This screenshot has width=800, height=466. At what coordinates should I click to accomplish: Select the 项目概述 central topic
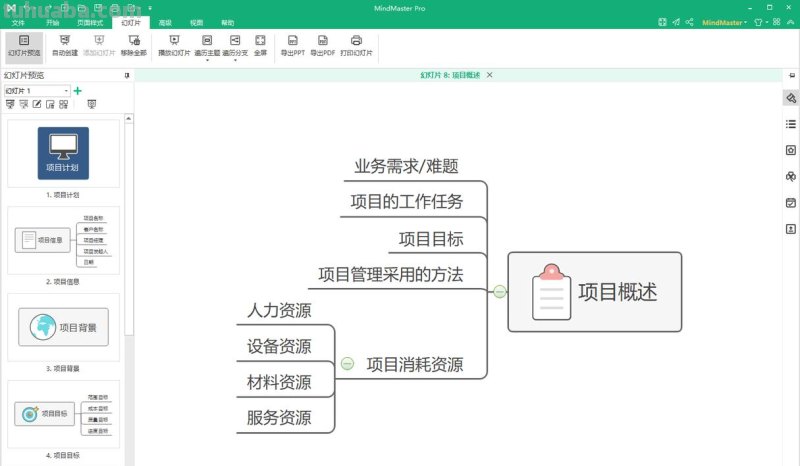tap(595, 292)
